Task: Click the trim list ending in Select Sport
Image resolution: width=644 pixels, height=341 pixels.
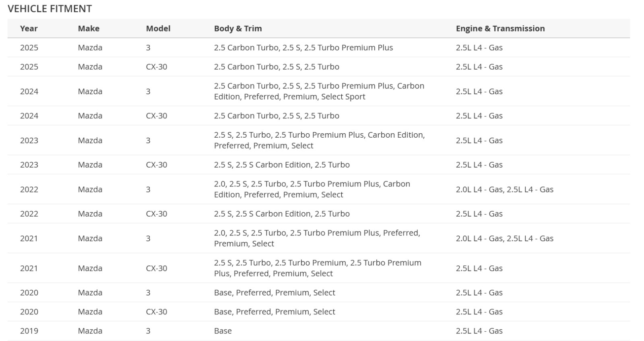Action: 319,91
